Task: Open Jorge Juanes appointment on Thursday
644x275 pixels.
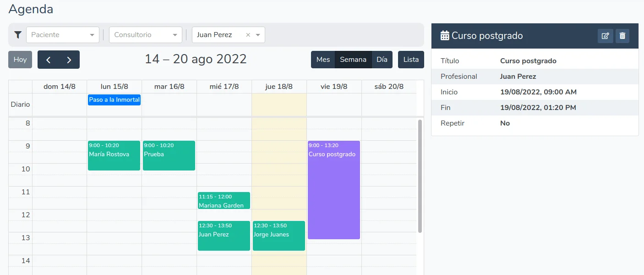Action: pos(278,236)
